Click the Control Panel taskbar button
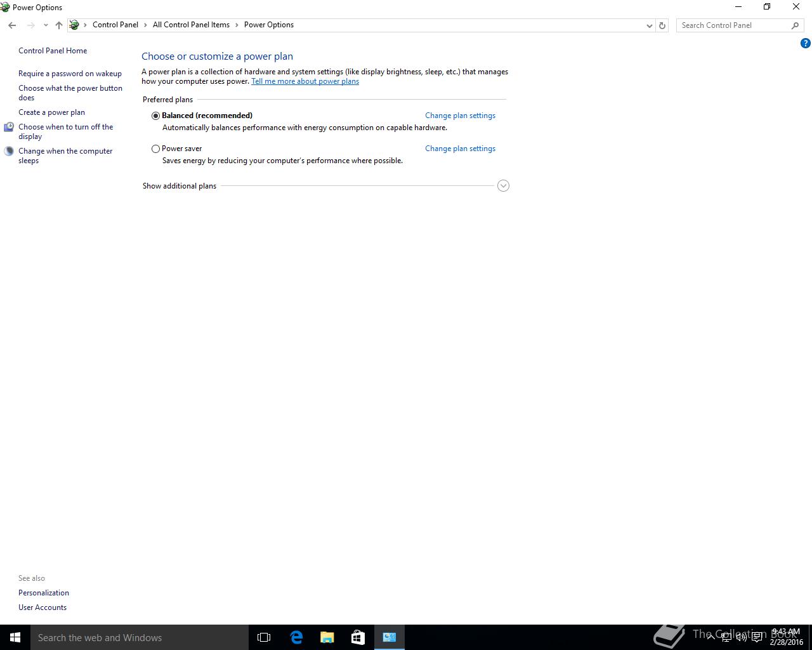Screen dimensions: 812x650 (x=390, y=637)
